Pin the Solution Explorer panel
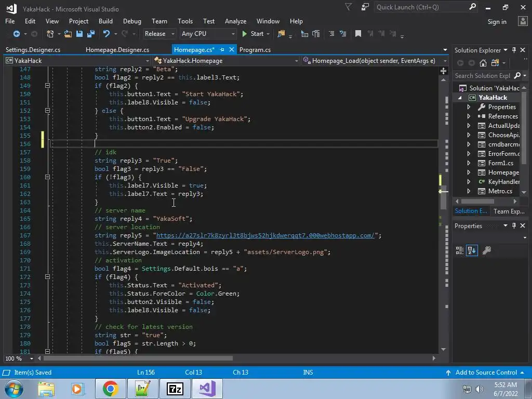Screen dimensions: 532x399 click(x=514, y=50)
